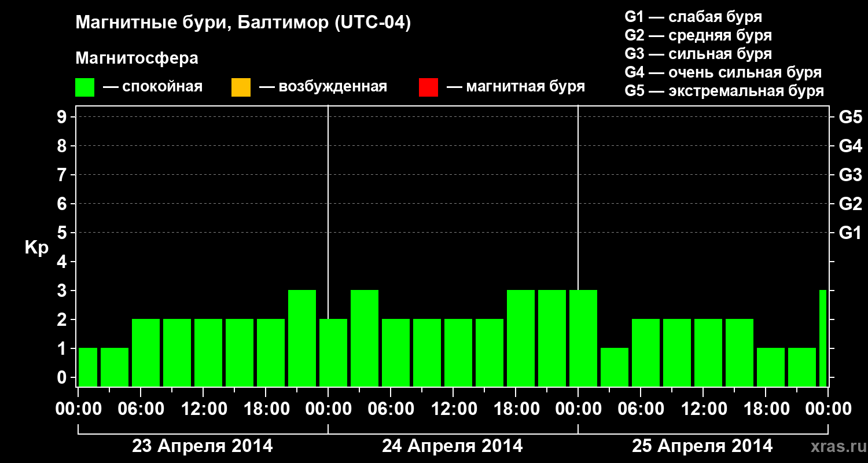
Task: Click the 18:00 tick label on 23 April
Action: pos(266,409)
